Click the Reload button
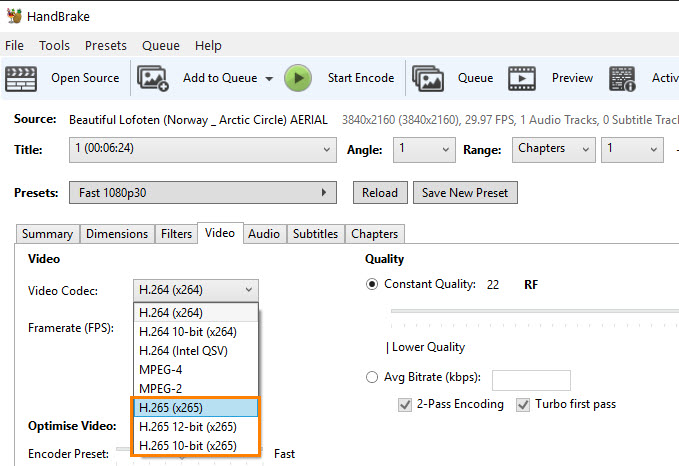The width and height of the screenshot is (679, 466). (380, 193)
